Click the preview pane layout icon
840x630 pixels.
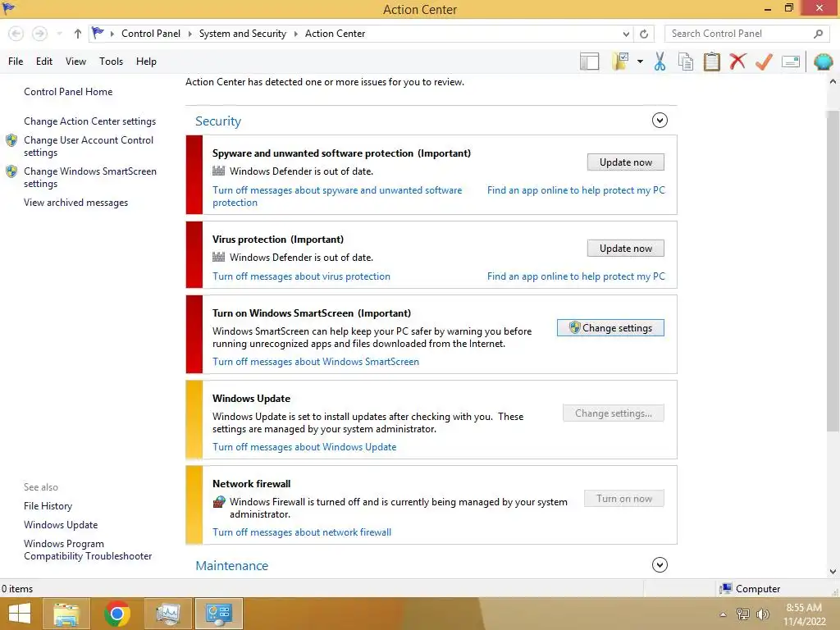(x=589, y=62)
